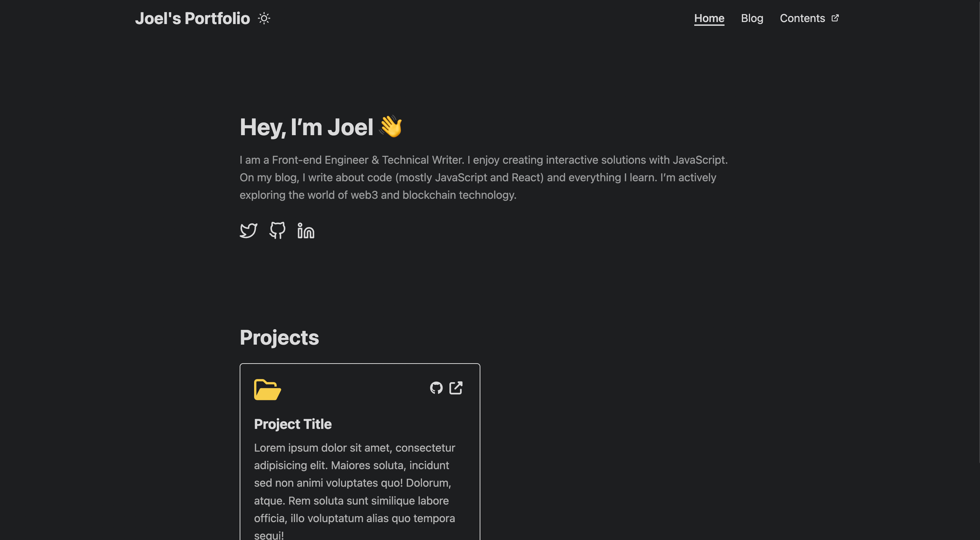The height and width of the screenshot is (540, 980).
Task: Open GitHub profile via icon
Action: (x=277, y=230)
